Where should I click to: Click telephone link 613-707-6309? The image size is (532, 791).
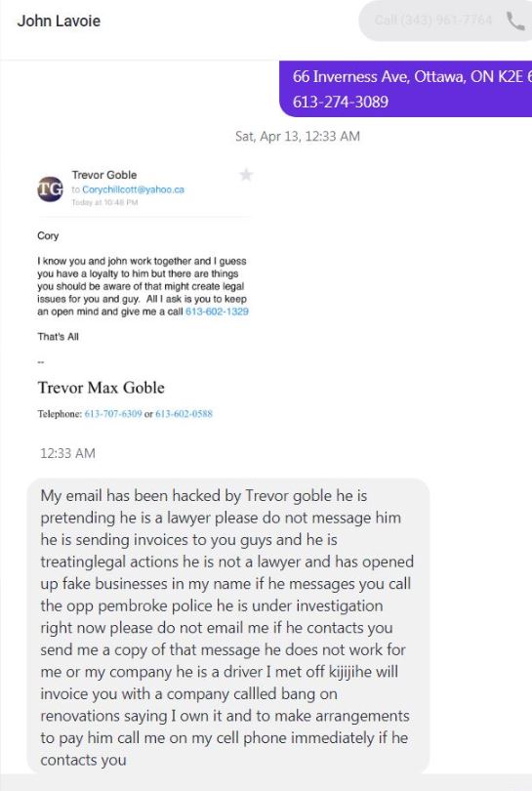tap(113, 414)
